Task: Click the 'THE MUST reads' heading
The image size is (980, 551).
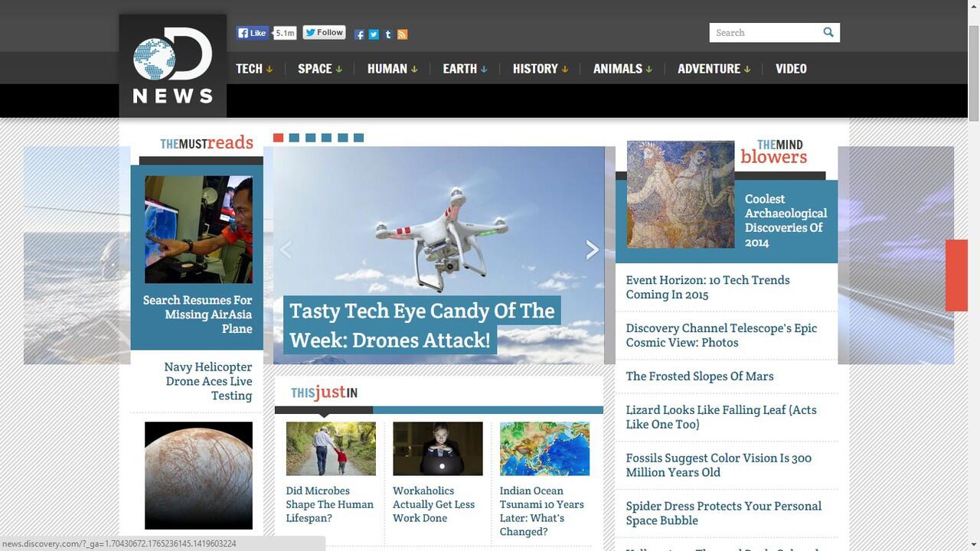Action: coord(207,143)
